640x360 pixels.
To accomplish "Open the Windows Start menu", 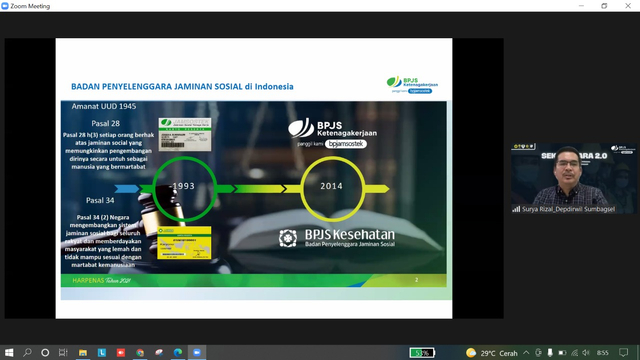I will point(9,353).
